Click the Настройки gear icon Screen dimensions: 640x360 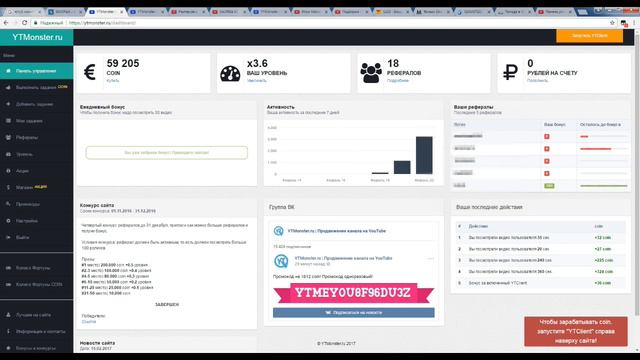8,221
